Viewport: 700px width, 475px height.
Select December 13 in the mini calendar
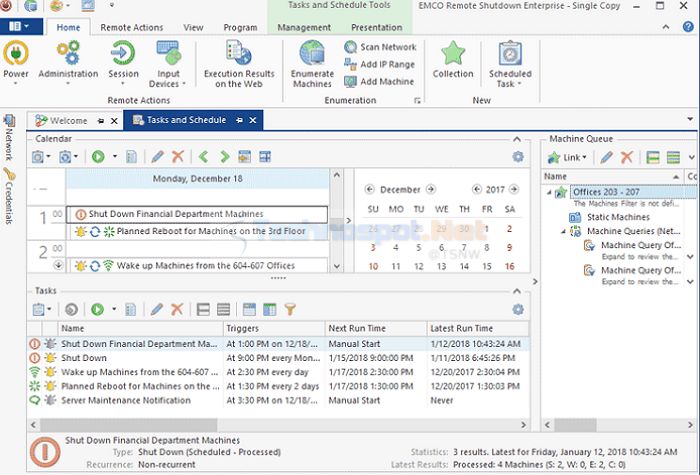(441, 267)
